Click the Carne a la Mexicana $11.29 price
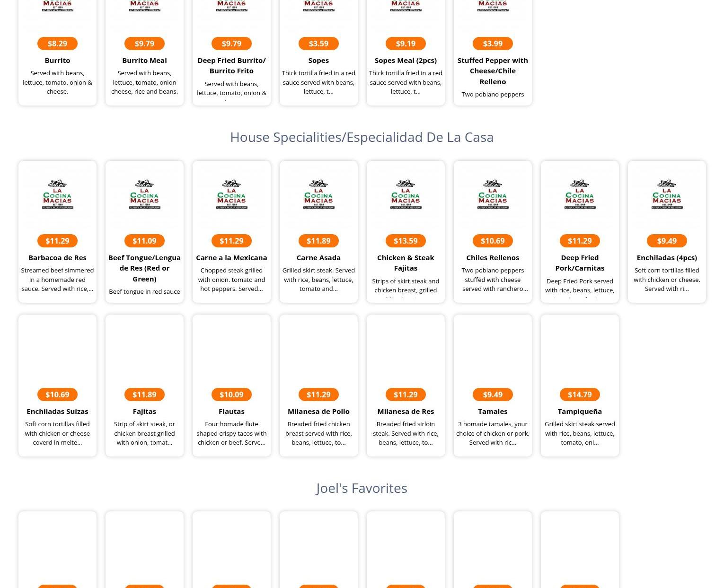724x588 pixels. pos(231,241)
